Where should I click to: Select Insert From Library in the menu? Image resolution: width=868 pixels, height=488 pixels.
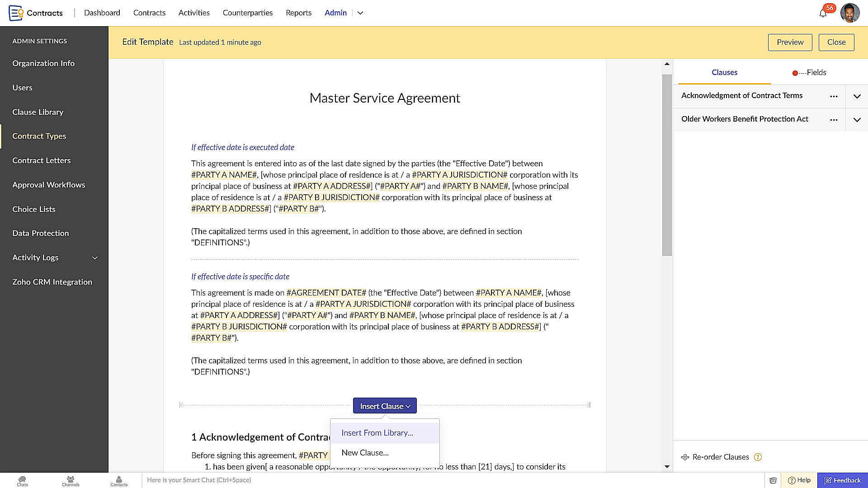pyautogui.click(x=377, y=432)
